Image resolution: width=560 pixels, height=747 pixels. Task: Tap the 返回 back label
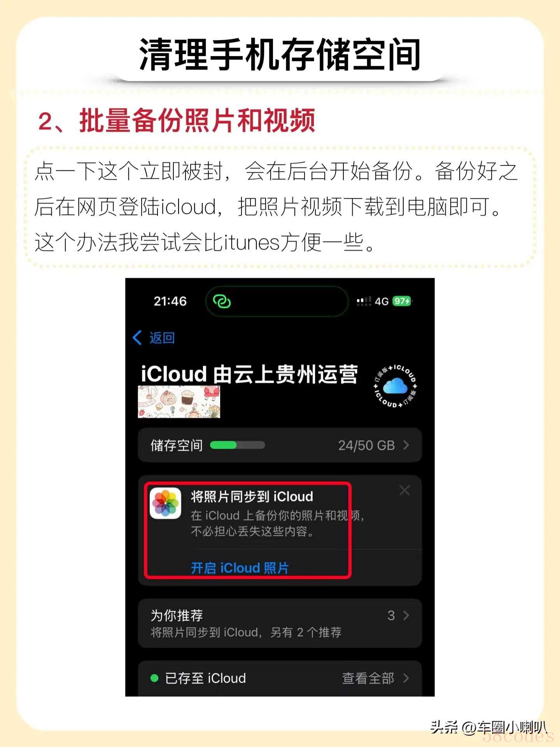click(x=162, y=338)
